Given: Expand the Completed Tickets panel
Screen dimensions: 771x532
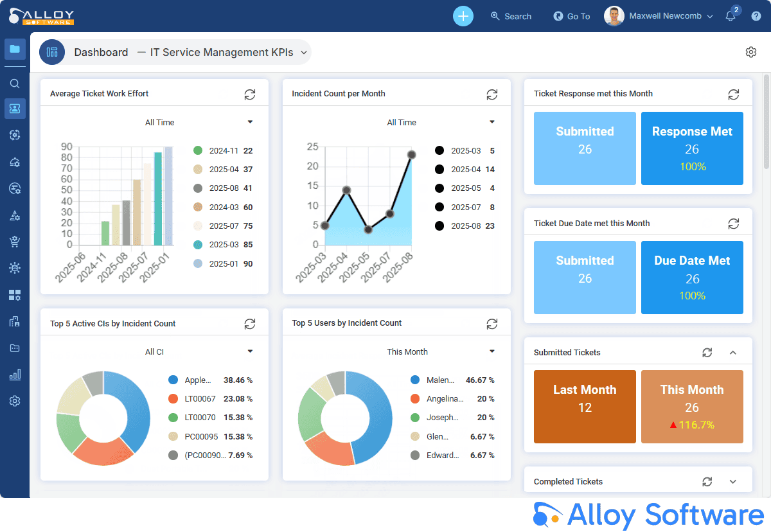Looking at the screenshot, I should 732,482.
